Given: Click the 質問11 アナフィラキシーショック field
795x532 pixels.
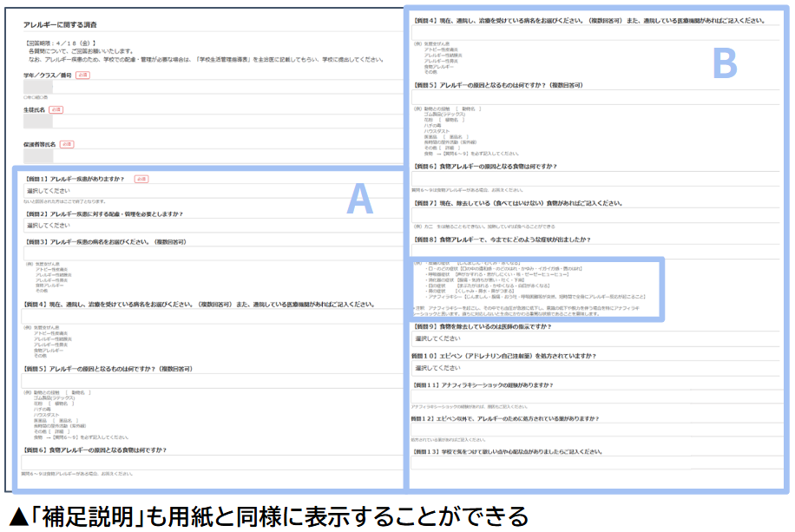Looking at the screenshot, I should click(x=595, y=397).
